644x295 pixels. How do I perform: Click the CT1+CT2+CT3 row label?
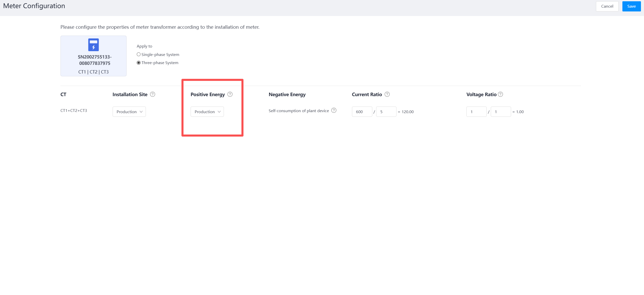point(74,110)
